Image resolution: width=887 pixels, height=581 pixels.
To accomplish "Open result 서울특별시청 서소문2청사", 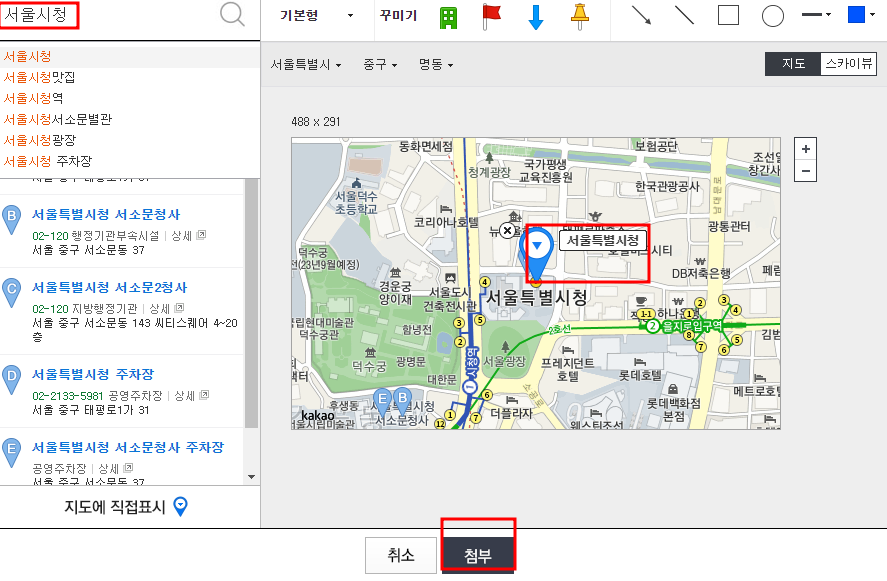I will [x=110, y=288].
